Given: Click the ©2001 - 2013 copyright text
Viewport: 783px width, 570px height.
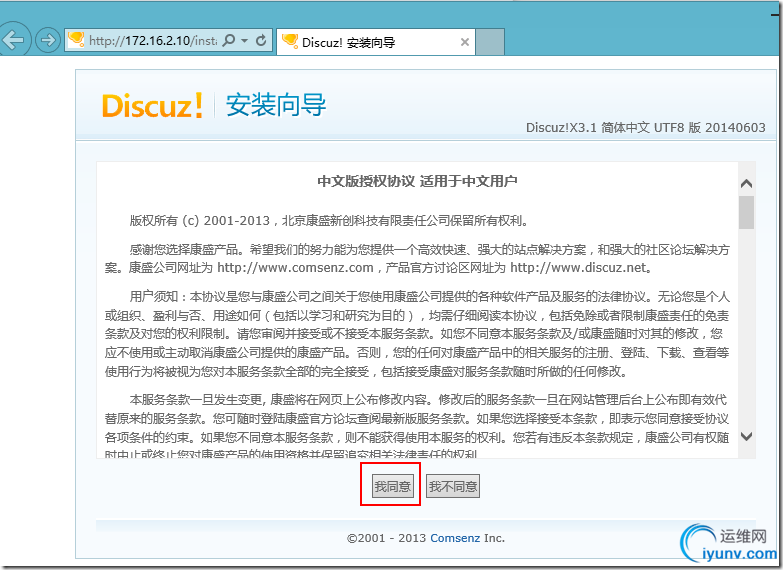Looking at the screenshot, I should [x=386, y=538].
